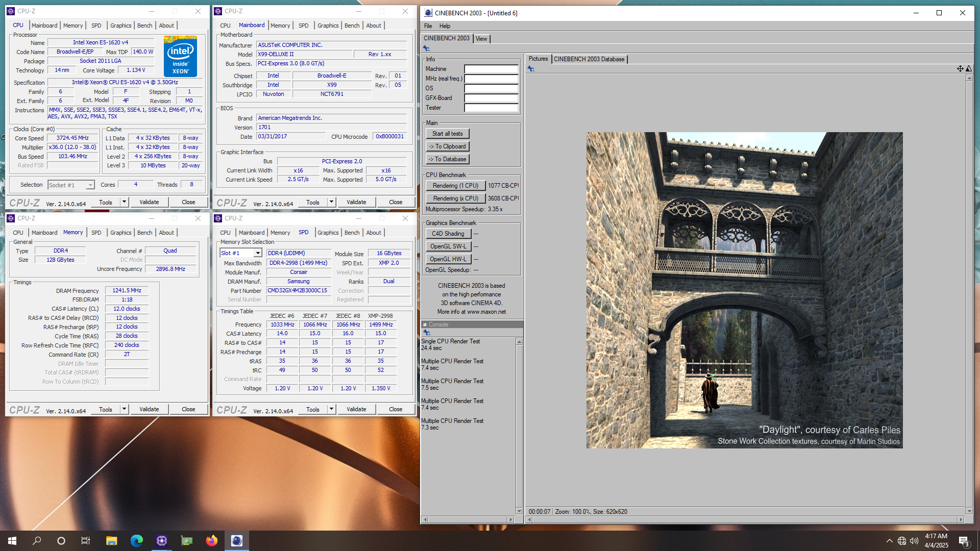Run the OpenGL SW-L benchmark
This screenshot has height=551, width=980.
pos(448,246)
